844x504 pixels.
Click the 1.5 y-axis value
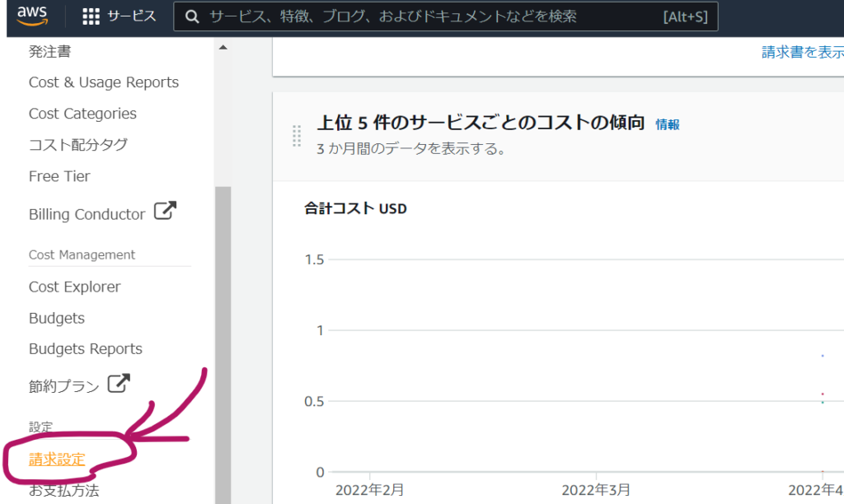[x=314, y=259]
